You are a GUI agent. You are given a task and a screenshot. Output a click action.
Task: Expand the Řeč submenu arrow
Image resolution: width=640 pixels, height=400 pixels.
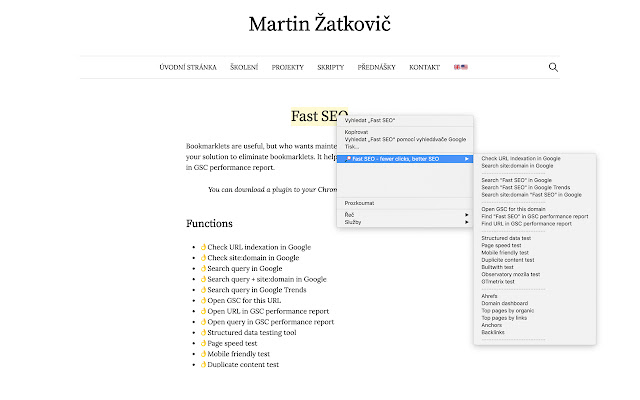(x=467, y=215)
